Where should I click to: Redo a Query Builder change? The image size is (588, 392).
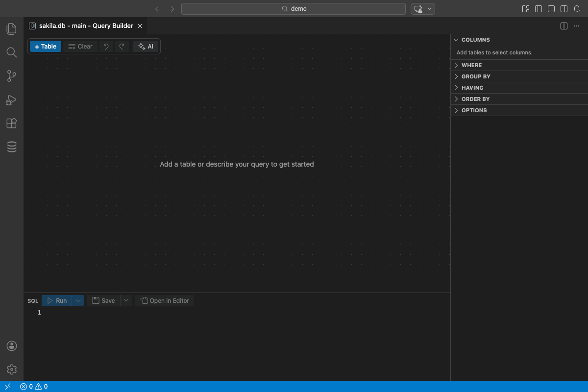click(x=122, y=46)
